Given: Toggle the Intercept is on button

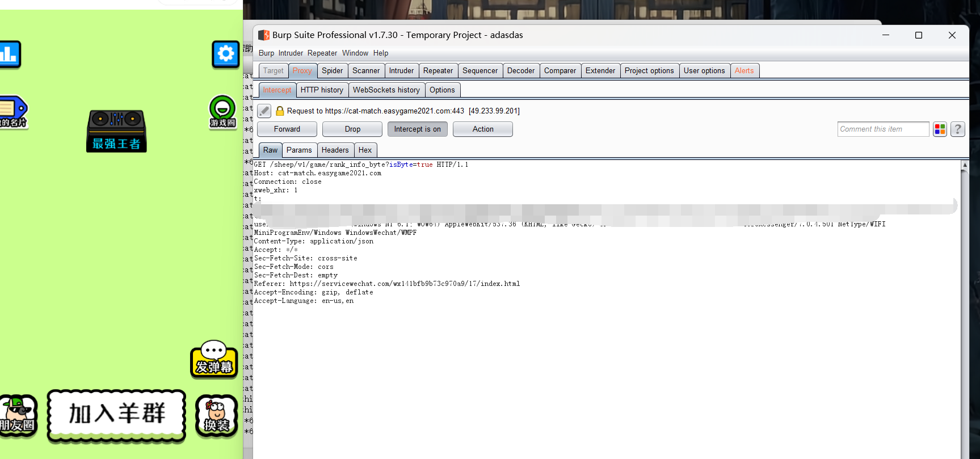Looking at the screenshot, I should (417, 129).
